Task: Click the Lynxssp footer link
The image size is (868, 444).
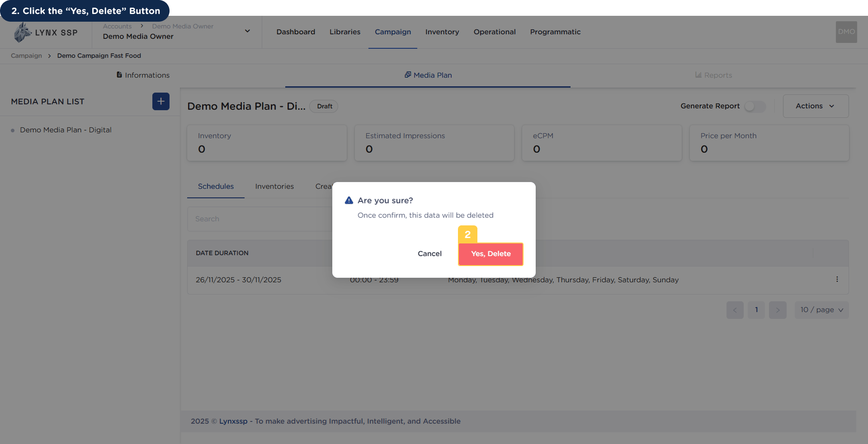Action: pyautogui.click(x=233, y=421)
